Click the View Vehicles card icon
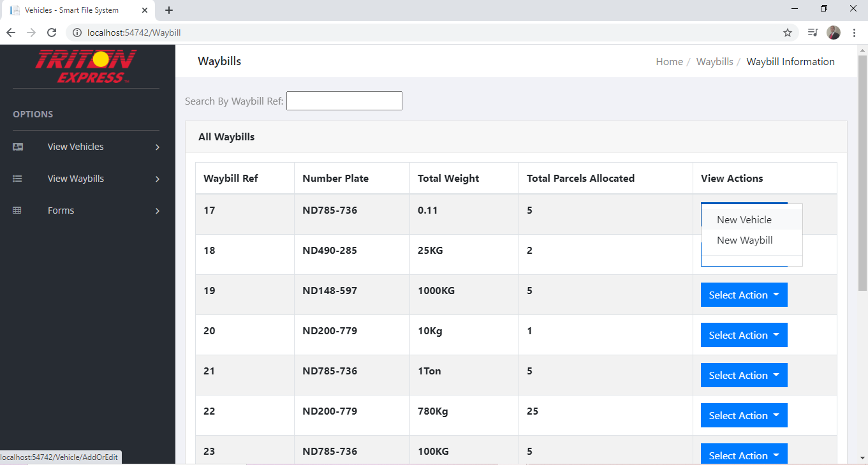Viewport: 868px width, 465px height. pos(18,147)
